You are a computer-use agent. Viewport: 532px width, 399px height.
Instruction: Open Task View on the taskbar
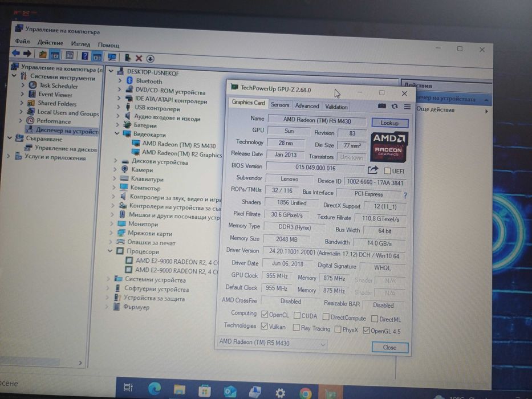point(128,388)
